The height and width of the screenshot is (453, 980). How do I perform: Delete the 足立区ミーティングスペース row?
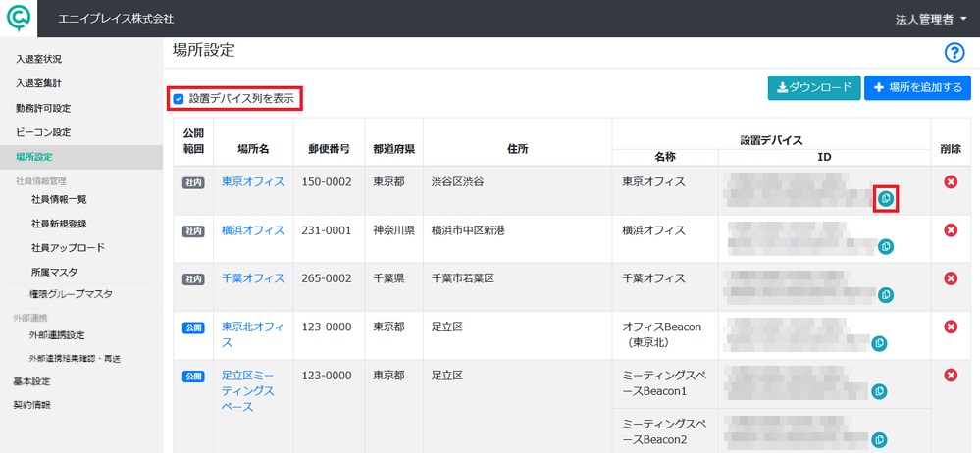pyautogui.click(x=951, y=375)
